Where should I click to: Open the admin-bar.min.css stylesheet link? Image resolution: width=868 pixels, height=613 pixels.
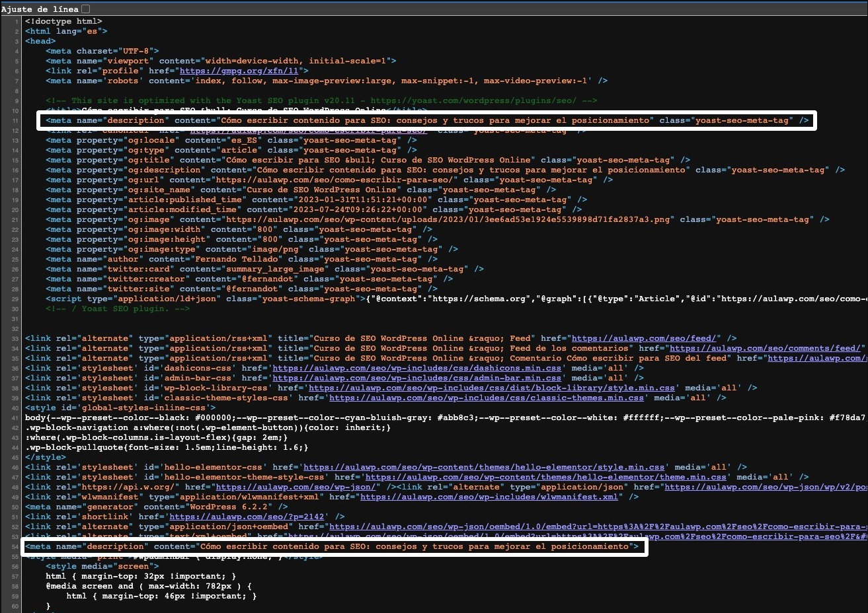(416, 378)
